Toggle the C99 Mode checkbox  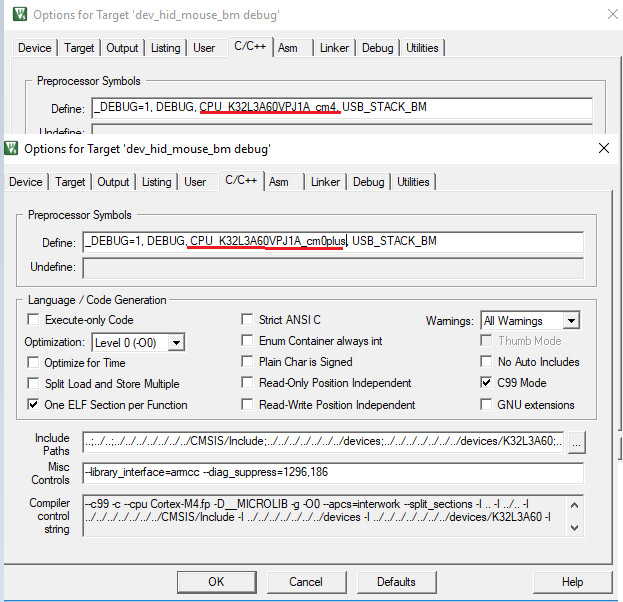487,383
